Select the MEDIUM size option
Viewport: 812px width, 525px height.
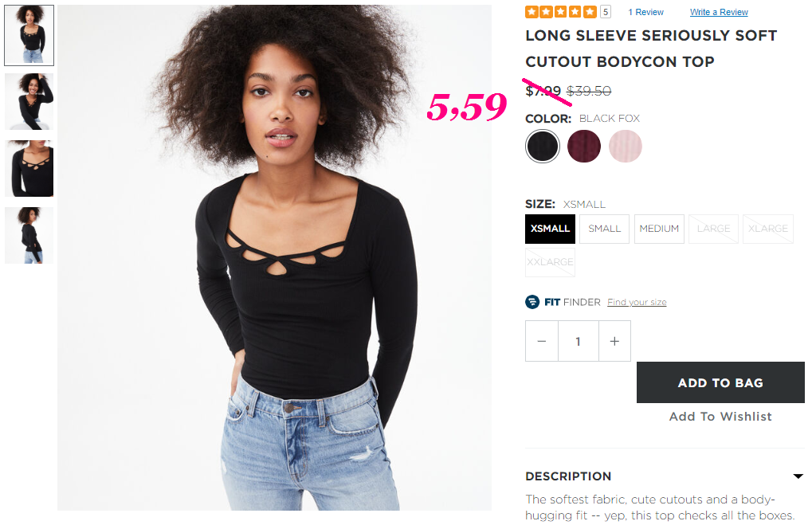[x=659, y=229]
